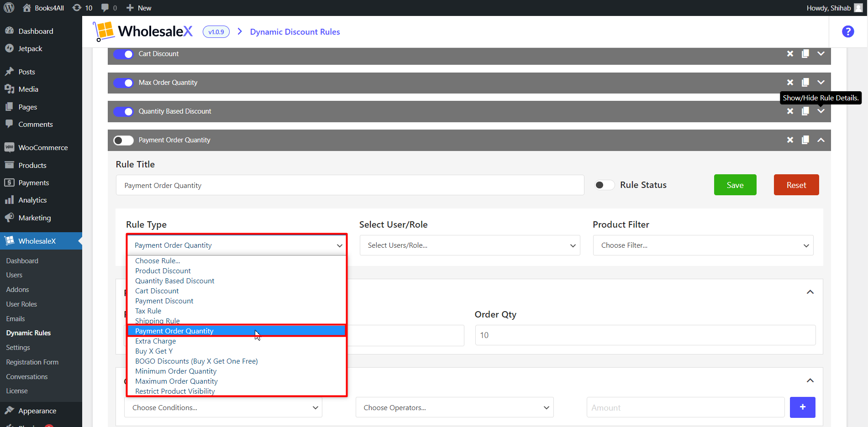This screenshot has width=868, height=427.
Task: Select Cart Discount from rule type list
Action: click(237, 291)
